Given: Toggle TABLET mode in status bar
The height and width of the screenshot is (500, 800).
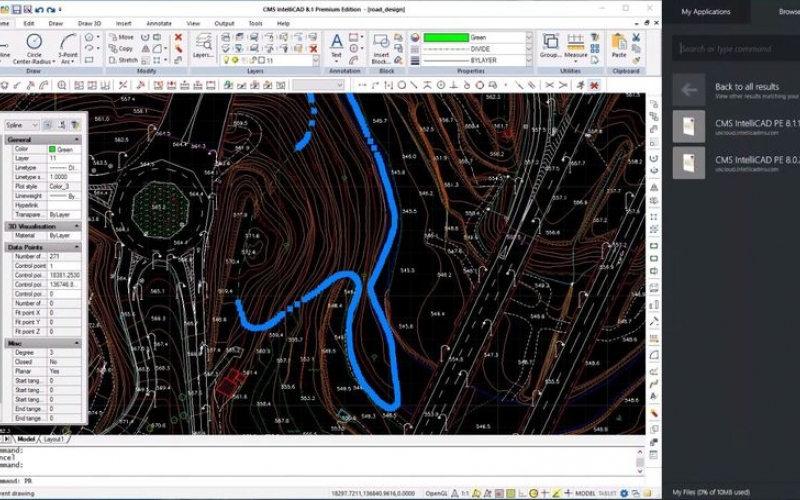Looking at the screenshot, I should [x=612, y=493].
